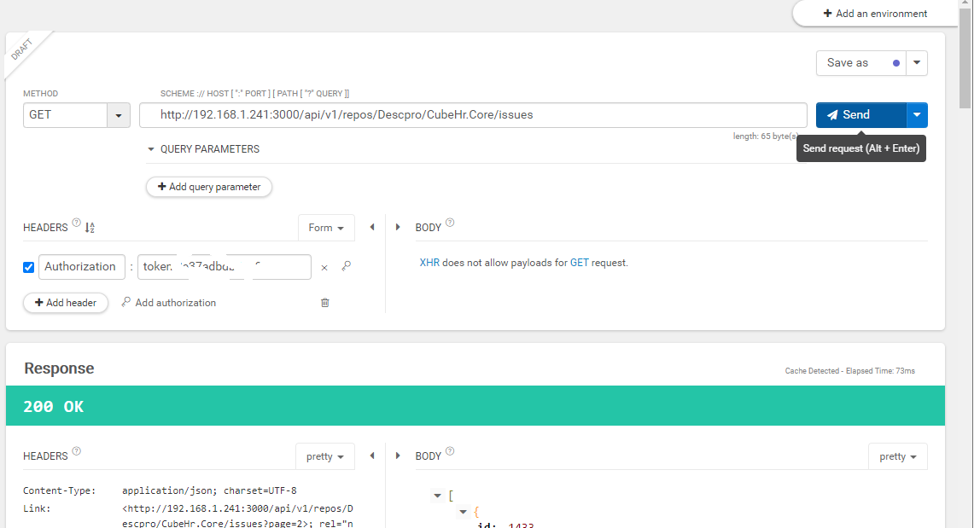Viewport: 980px width, 528px height.
Task: Delete the header row using the trash icon
Action: (x=324, y=302)
